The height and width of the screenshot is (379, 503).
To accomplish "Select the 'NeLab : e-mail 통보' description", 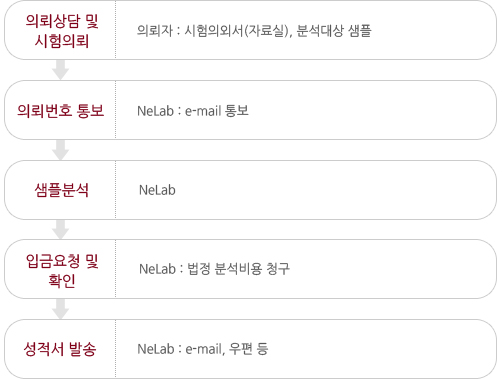I will click(x=193, y=111).
